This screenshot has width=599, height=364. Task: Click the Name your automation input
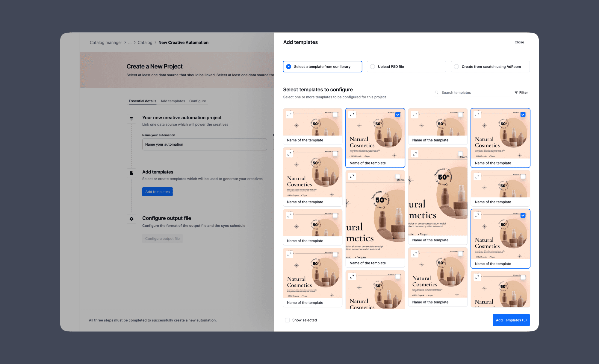(204, 144)
